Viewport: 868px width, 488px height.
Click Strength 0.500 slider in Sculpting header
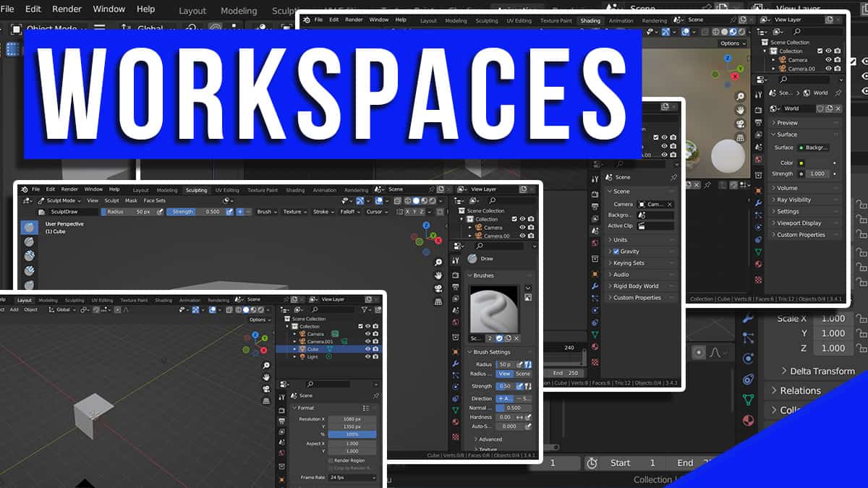[195, 212]
